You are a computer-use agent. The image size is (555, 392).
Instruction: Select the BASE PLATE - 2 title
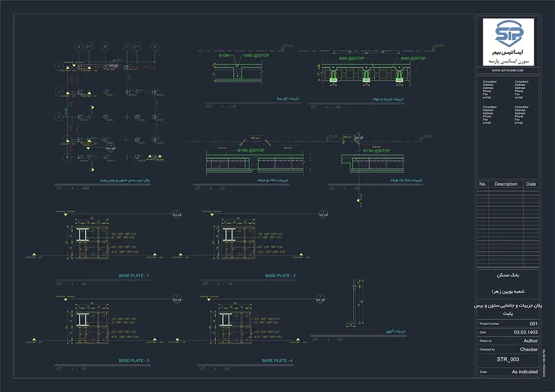pos(280,276)
